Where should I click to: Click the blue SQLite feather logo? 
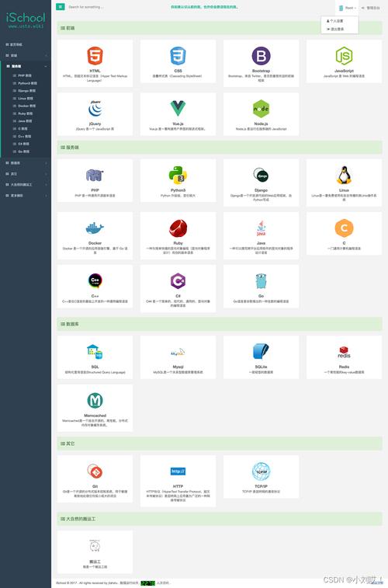tap(261, 352)
